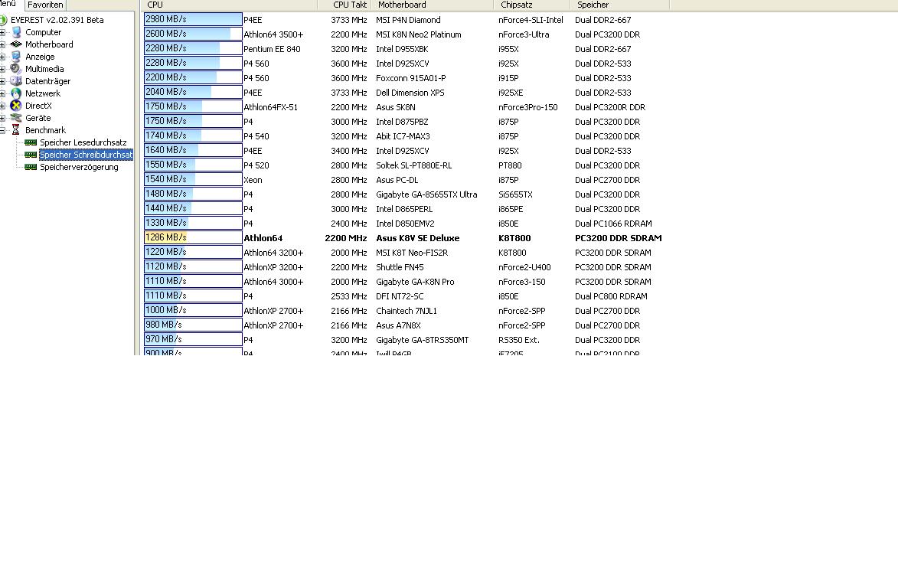Click the R5350 Ext. chipset cell

point(519,340)
